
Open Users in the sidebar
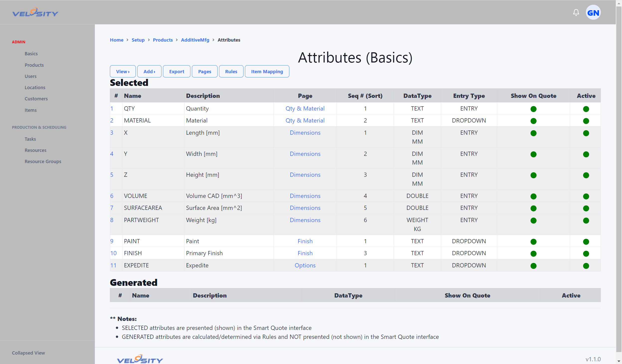tap(30, 76)
